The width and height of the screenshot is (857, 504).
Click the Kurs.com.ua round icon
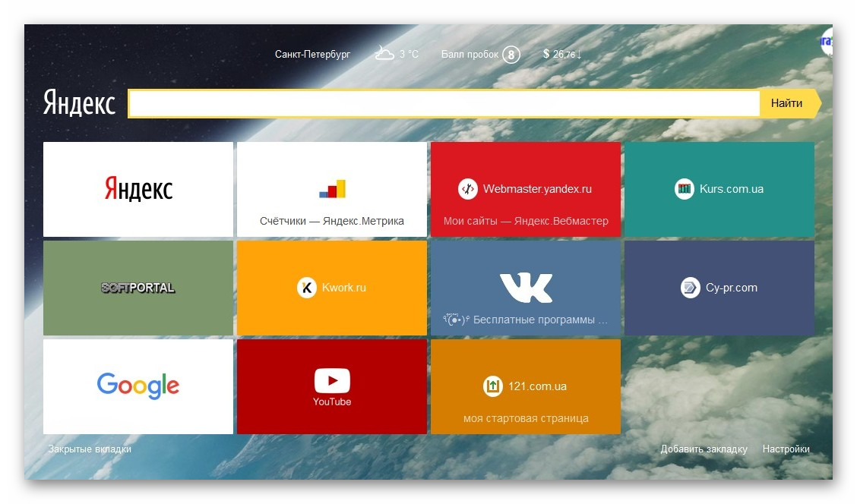click(x=685, y=189)
